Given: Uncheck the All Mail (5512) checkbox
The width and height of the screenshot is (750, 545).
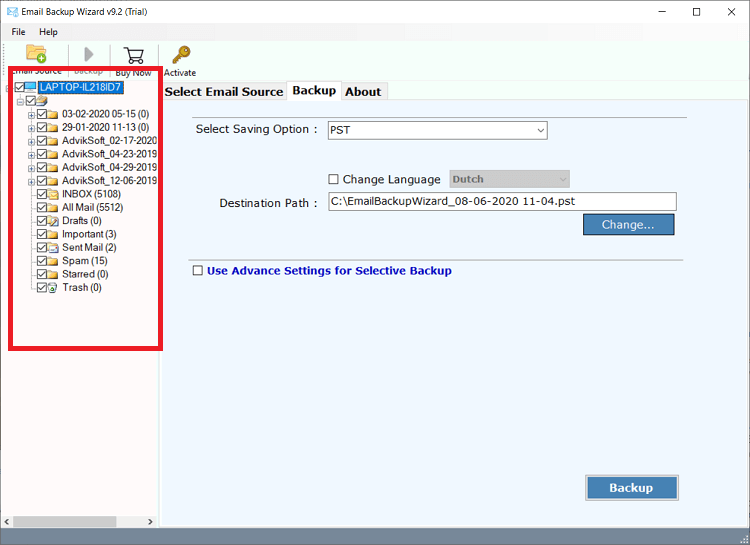Looking at the screenshot, I should (x=42, y=207).
